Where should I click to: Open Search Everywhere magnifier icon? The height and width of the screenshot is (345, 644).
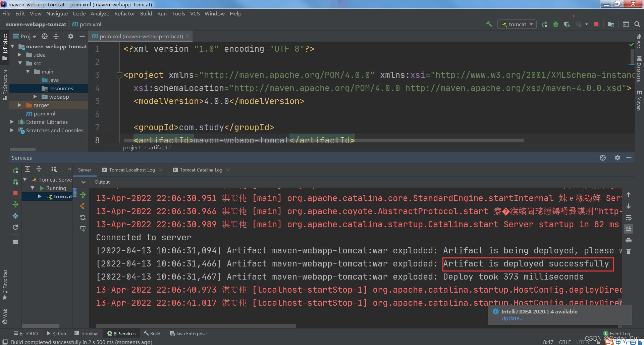click(x=637, y=24)
